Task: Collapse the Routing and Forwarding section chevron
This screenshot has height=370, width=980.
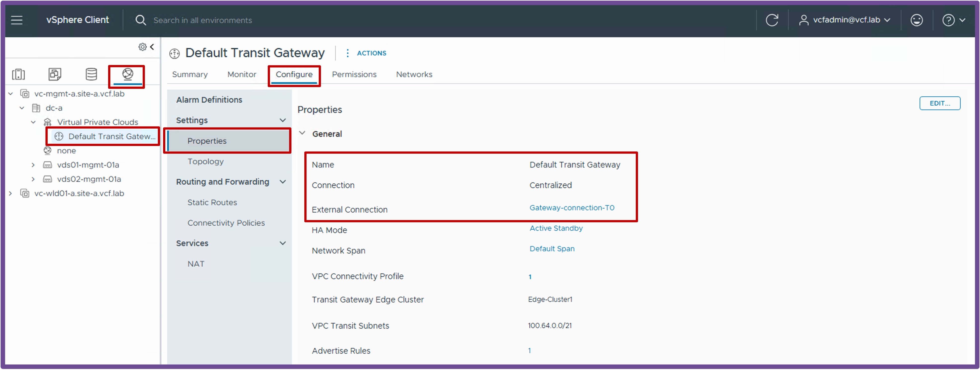Action: pos(283,182)
